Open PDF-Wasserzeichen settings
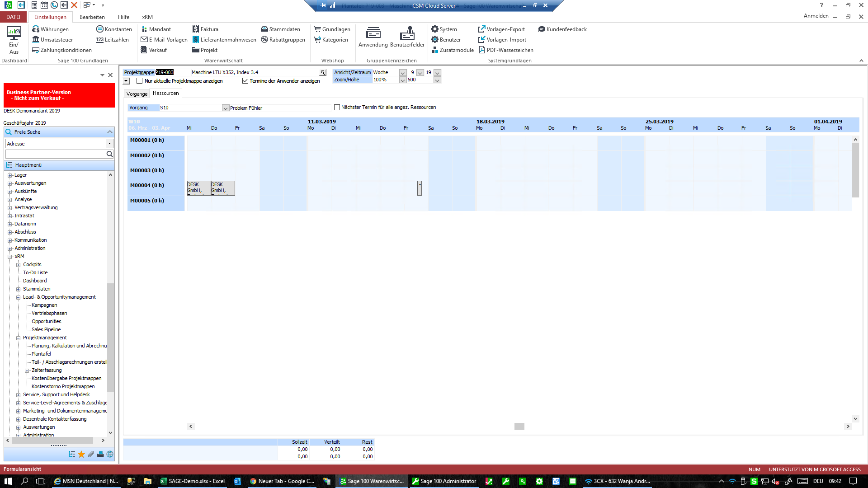The height and width of the screenshot is (488, 868). click(505, 50)
